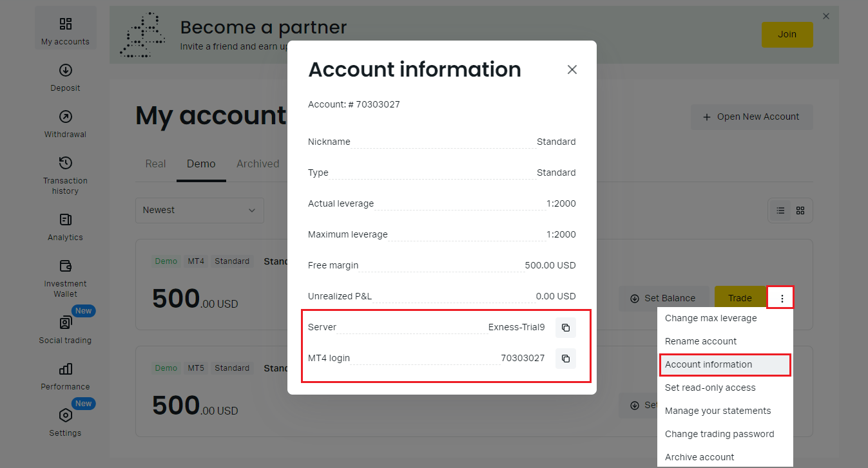Screen dimensions: 868x468
Task: Open the Newest sorting dropdown
Action: 199,211
